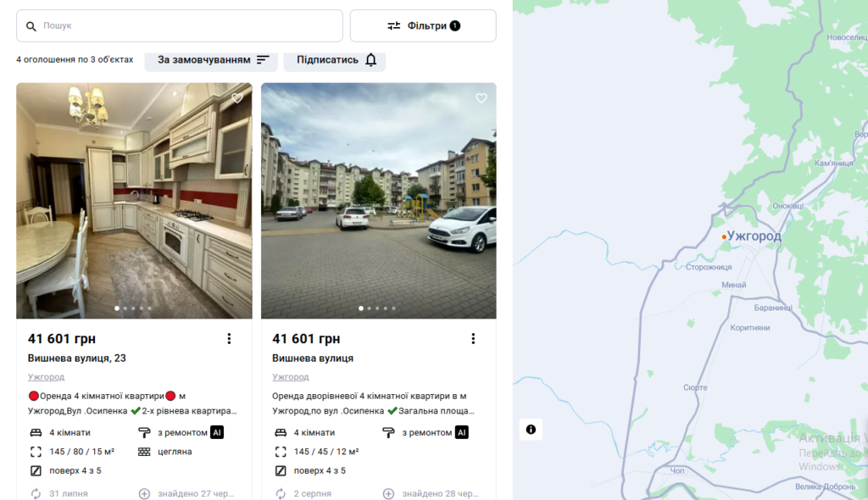This screenshot has height=500, width=868.
Task: Click the floor icon in the courtyard listing
Action: [x=281, y=470]
